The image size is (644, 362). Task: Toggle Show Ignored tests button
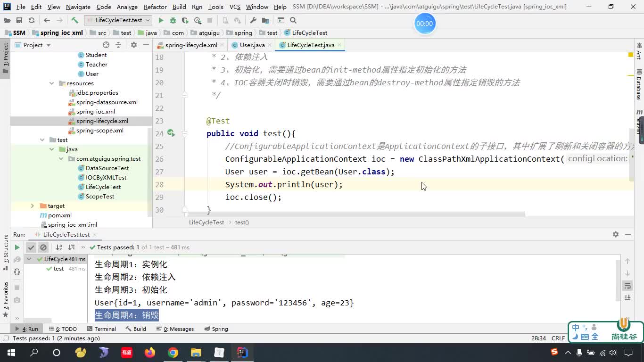(x=43, y=247)
